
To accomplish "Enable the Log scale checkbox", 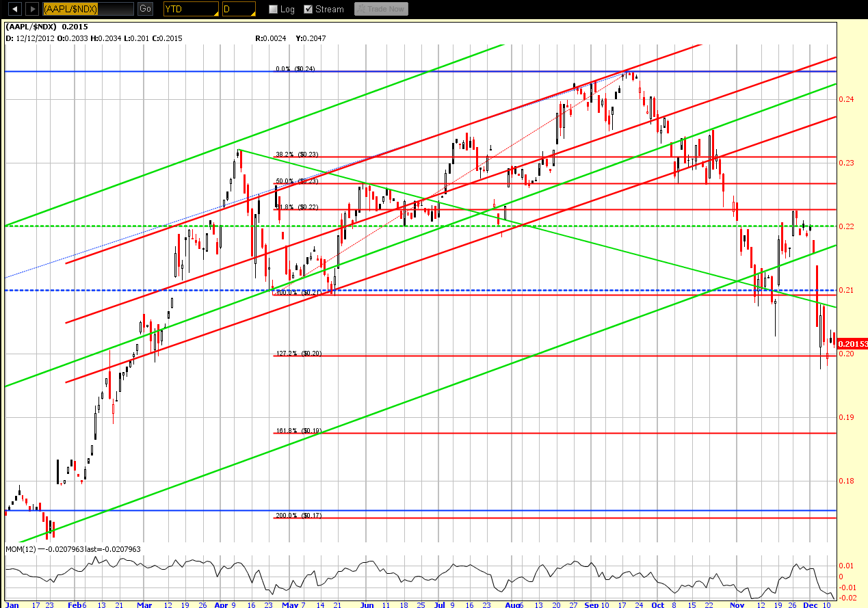I will coord(274,10).
